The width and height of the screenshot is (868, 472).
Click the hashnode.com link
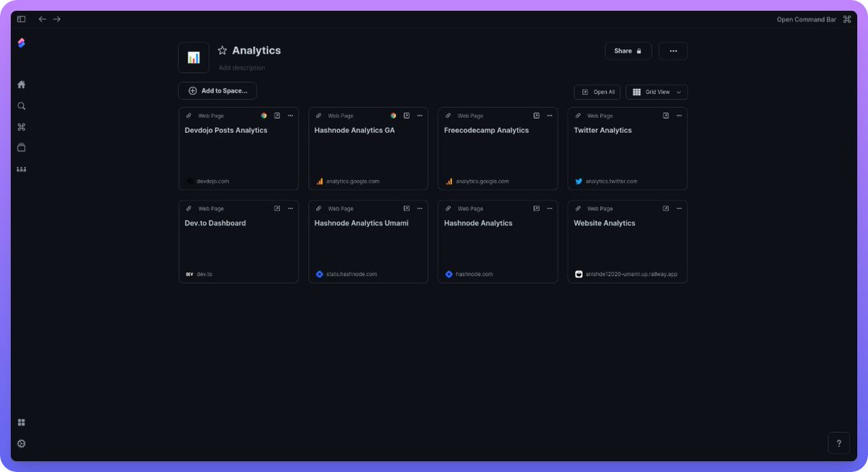point(474,275)
